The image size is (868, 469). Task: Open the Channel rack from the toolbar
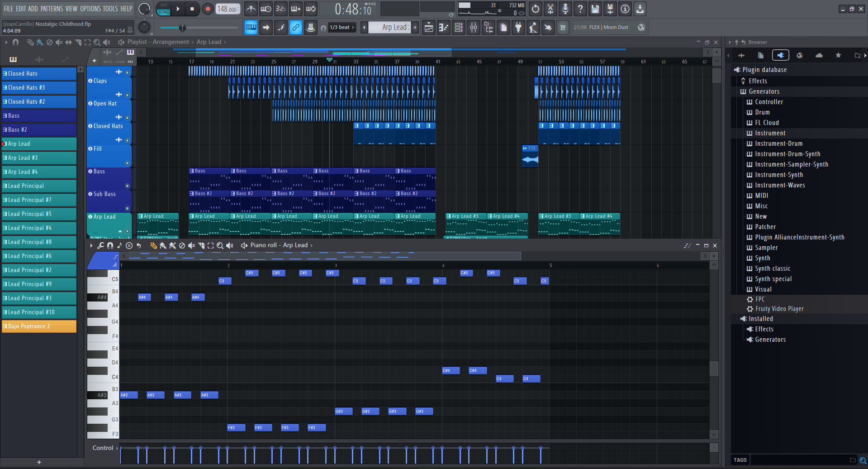[459, 28]
